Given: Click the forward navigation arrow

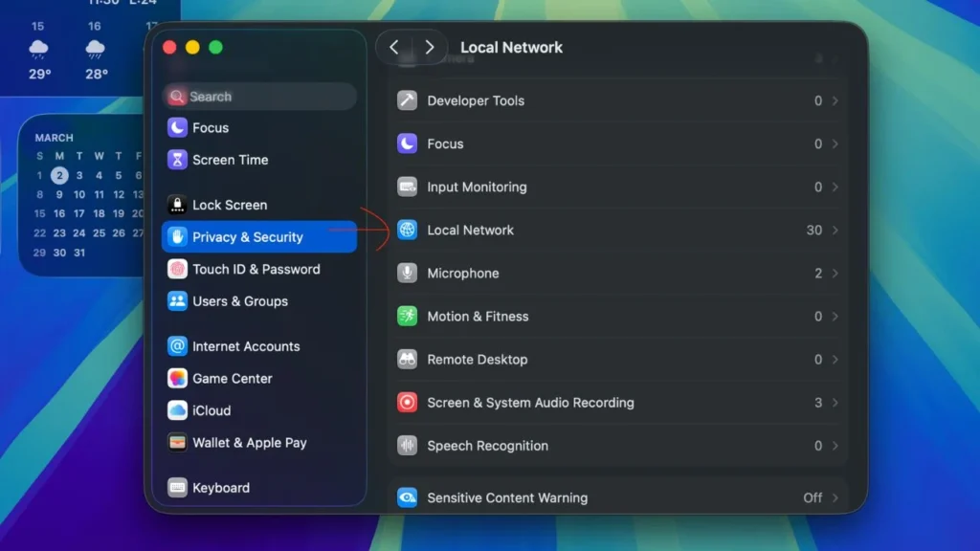Looking at the screenshot, I should (429, 46).
